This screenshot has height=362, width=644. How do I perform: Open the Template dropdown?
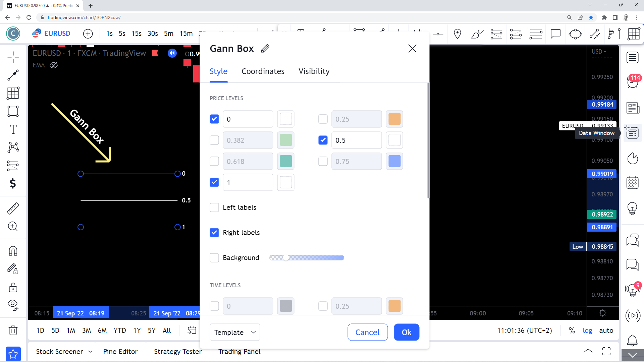pyautogui.click(x=235, y=332)
